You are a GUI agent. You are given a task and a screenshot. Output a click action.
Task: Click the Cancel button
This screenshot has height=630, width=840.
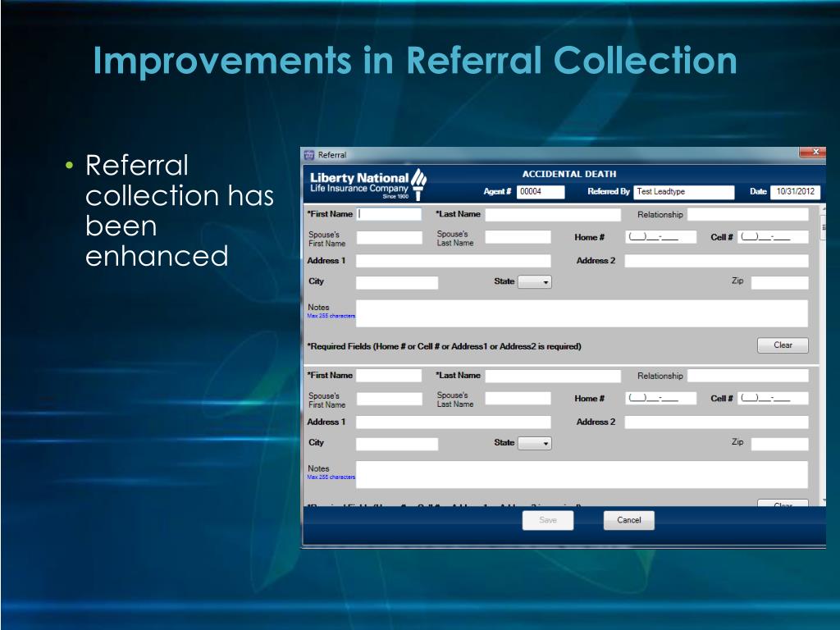(x=628, y=520)
